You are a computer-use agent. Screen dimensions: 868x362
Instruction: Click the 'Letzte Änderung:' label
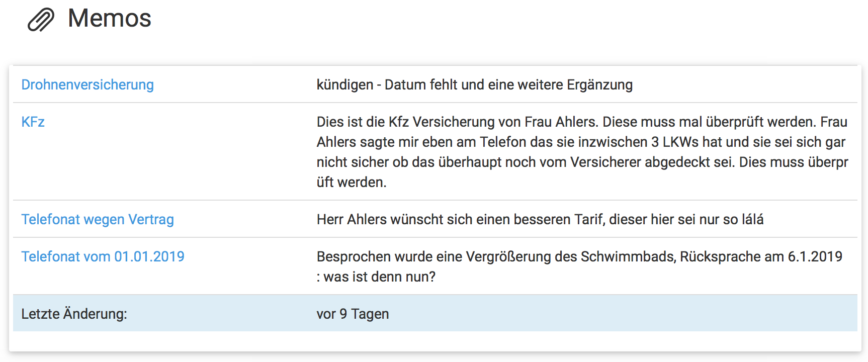click(x=74, y=314)
